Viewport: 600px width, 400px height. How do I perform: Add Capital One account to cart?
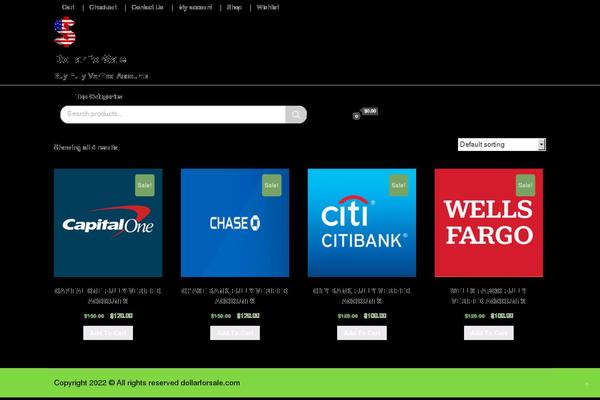pos(108,333)
